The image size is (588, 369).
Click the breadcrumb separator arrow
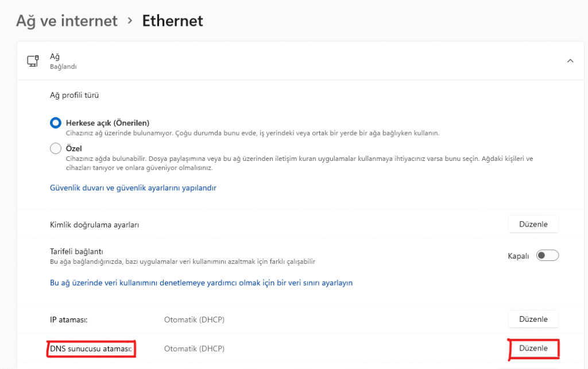130,21
